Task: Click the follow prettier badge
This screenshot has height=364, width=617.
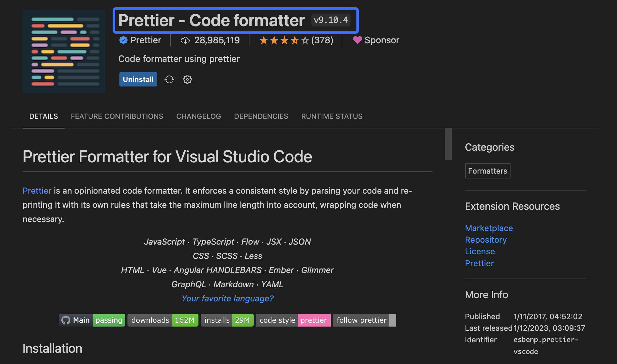Action: coord(365,320)
